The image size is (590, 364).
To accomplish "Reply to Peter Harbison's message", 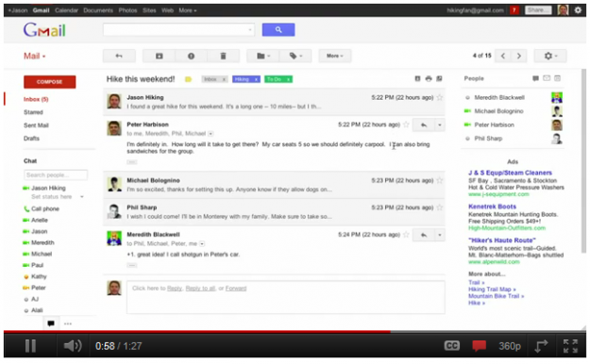I will click(424, 124).
